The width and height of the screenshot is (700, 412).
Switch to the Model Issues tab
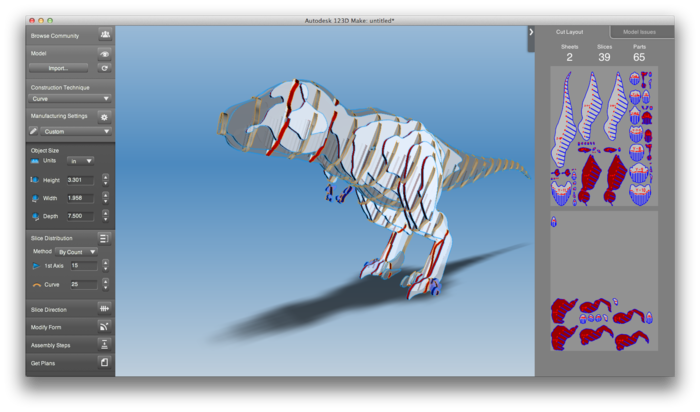tap(639, 32)
